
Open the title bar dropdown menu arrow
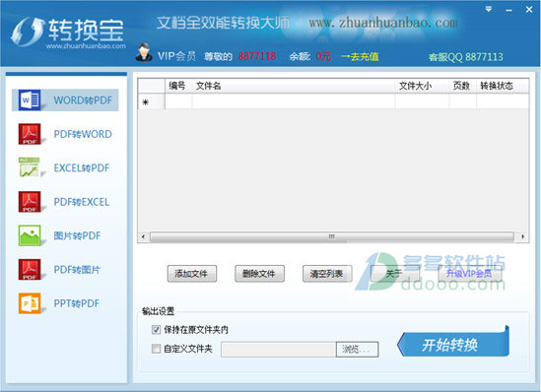pyautogui.click(x=488, y=9)
